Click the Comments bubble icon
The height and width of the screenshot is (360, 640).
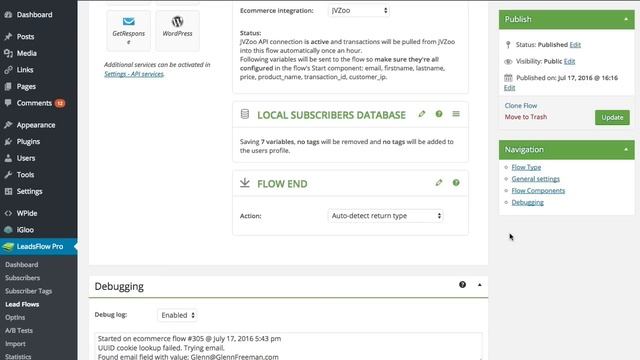8,103
